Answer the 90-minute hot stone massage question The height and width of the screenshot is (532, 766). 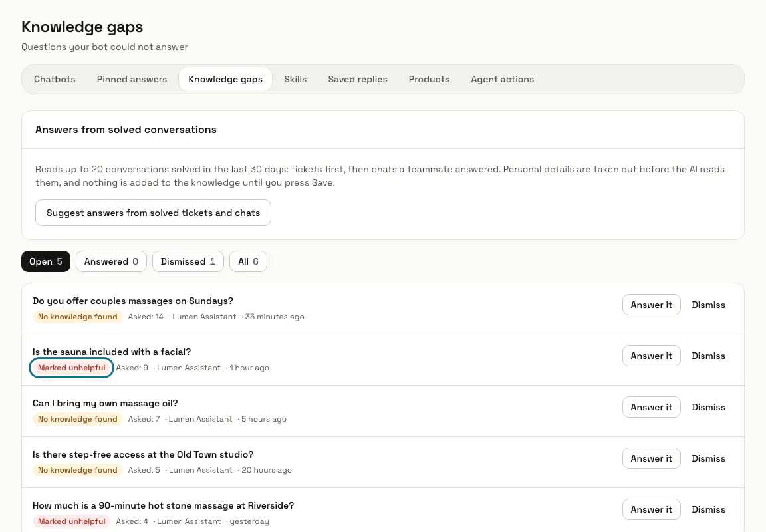[651, 509]
